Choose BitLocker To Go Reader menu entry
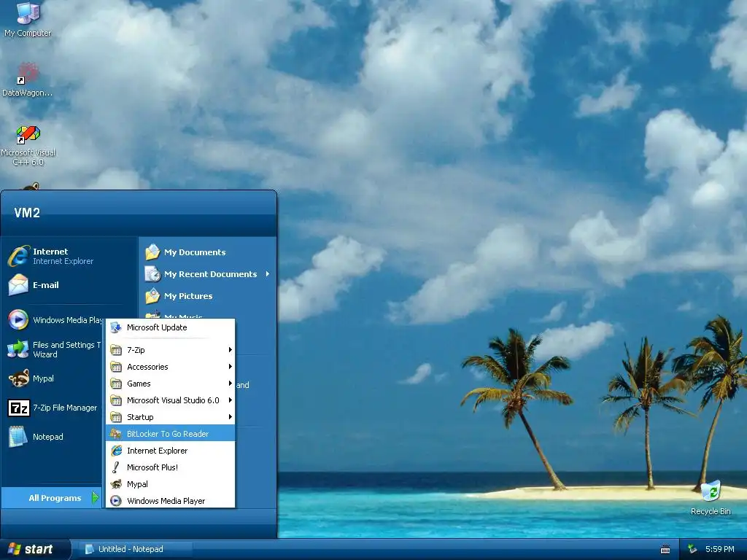The width and height of the screenshot is (747, 560). [x=170, y=434]
